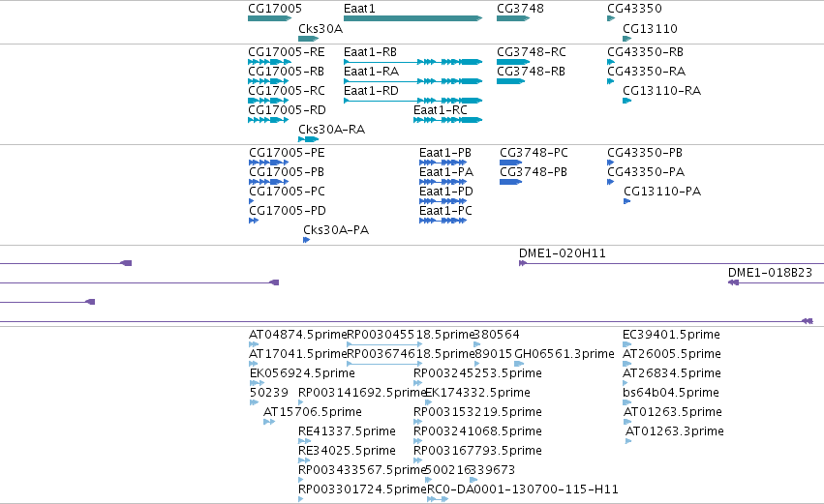The image size is (824, 504).
Task: Click transcript CG13110-RA
Action: pos(626,101)
